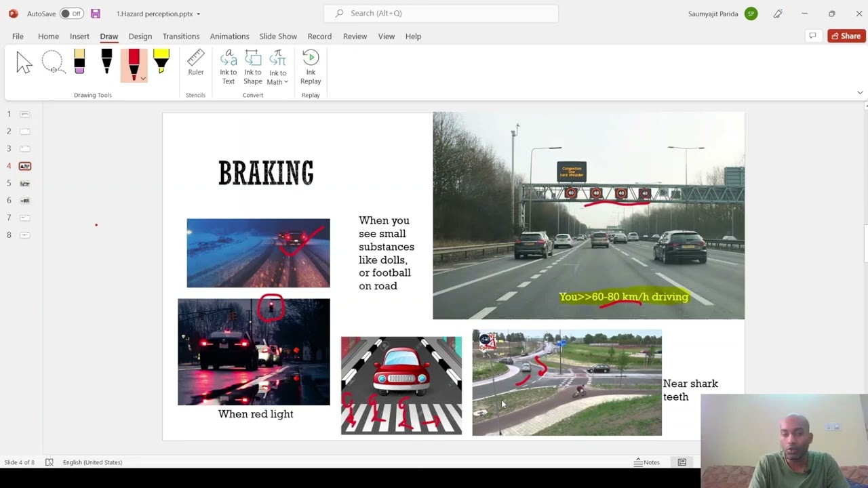This screenshot has width=868, height=488.
Task: Open the Ink to Math dropdown
Action: 277,67
